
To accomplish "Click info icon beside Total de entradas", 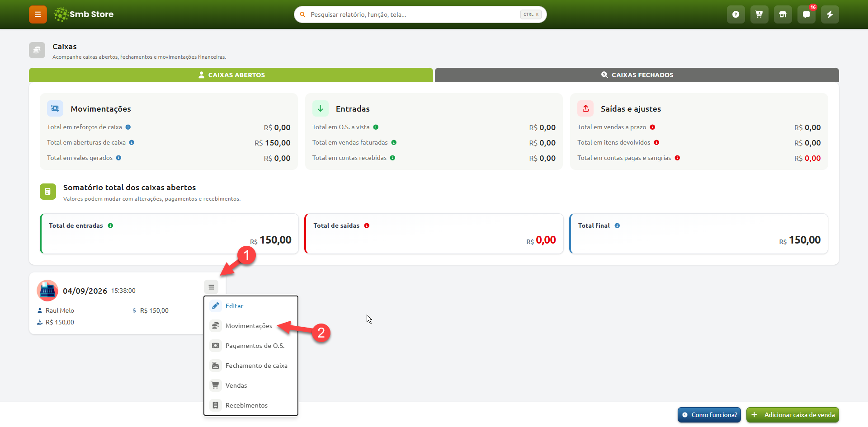I will pos(111,226).
